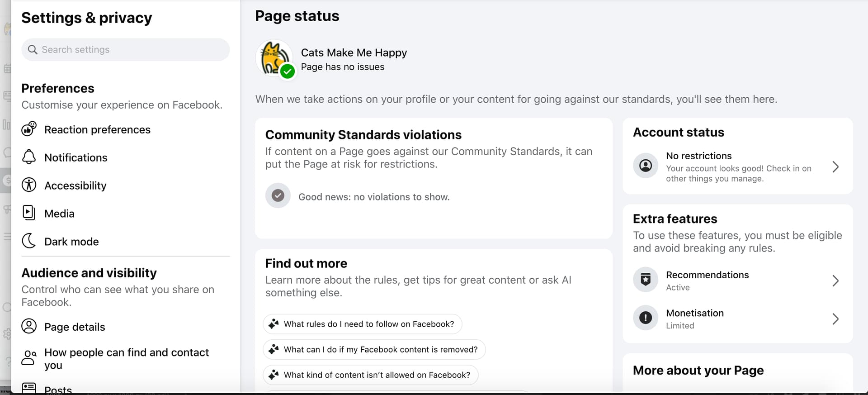Click the Cats Make Me Happy avatar
The image size is (868, 395).
(274, 58)
